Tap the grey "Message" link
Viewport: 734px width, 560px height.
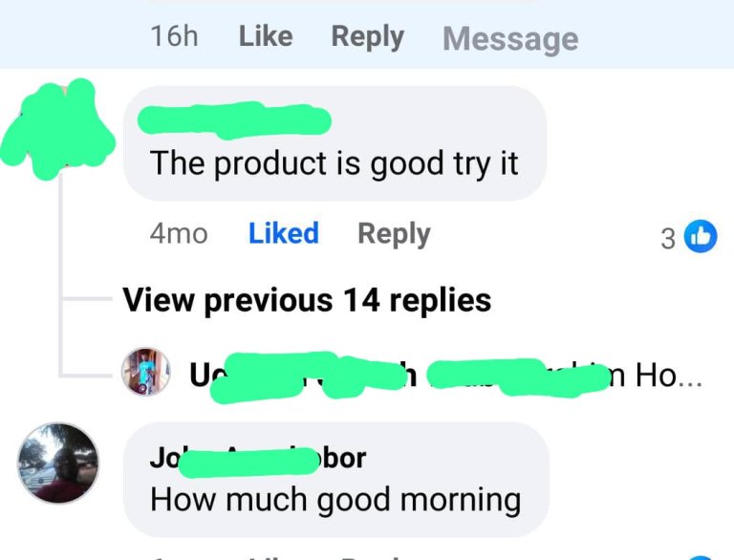(x=510, y=39)
